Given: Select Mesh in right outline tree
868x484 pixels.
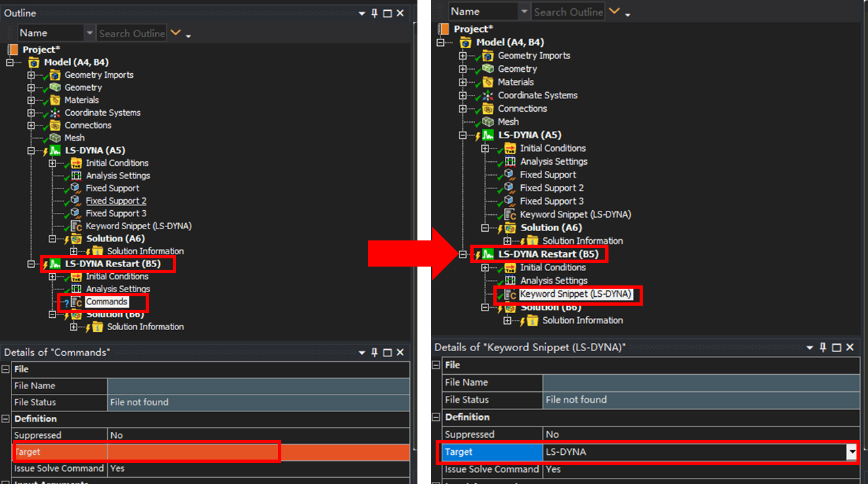Looking at the screenshot, I should [508, 122].
